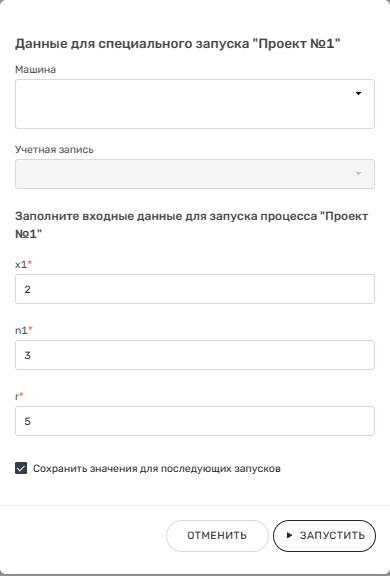Open the Машина dropdown arrow
Image resolution: width=390 pixels, height=576 pixels.
(x=358, y=94)
